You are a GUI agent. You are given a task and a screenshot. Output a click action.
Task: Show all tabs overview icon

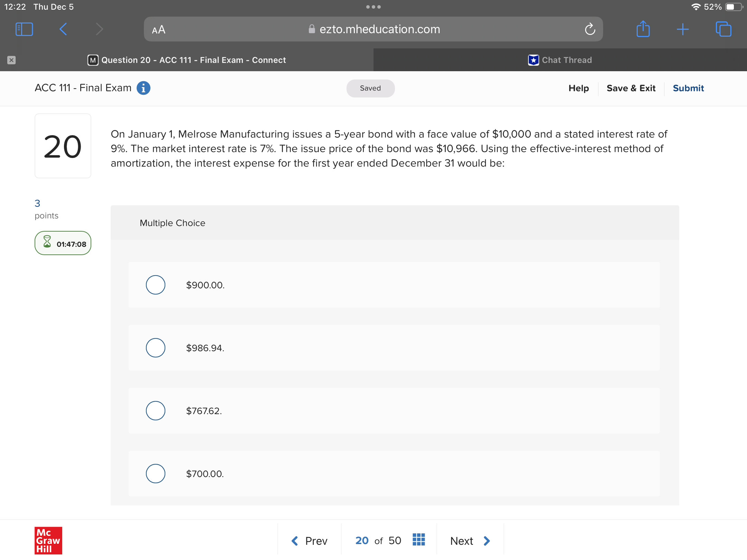click(723, 29)
